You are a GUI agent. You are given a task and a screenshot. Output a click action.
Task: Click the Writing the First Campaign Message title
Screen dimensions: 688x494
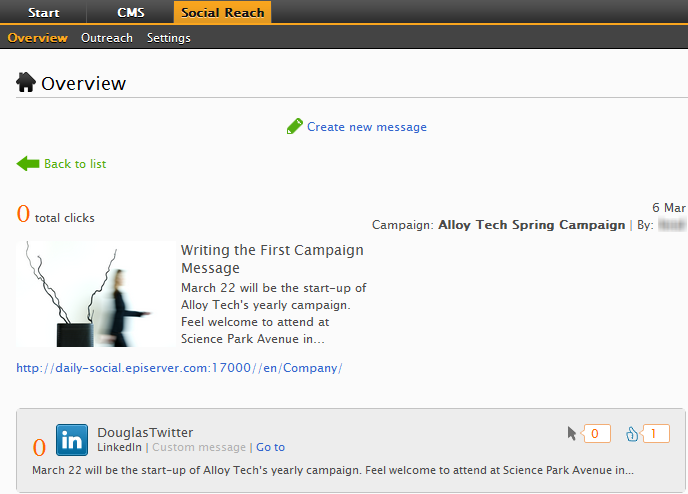(272, 259)
